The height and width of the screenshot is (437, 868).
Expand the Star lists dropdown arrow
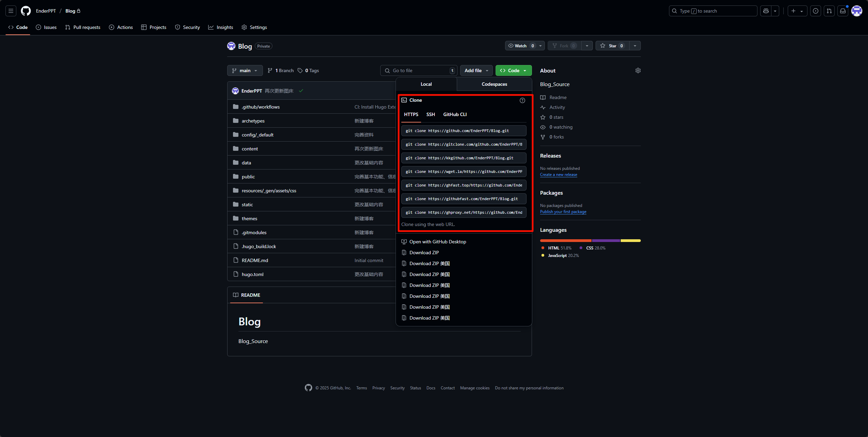click(635, 46)
